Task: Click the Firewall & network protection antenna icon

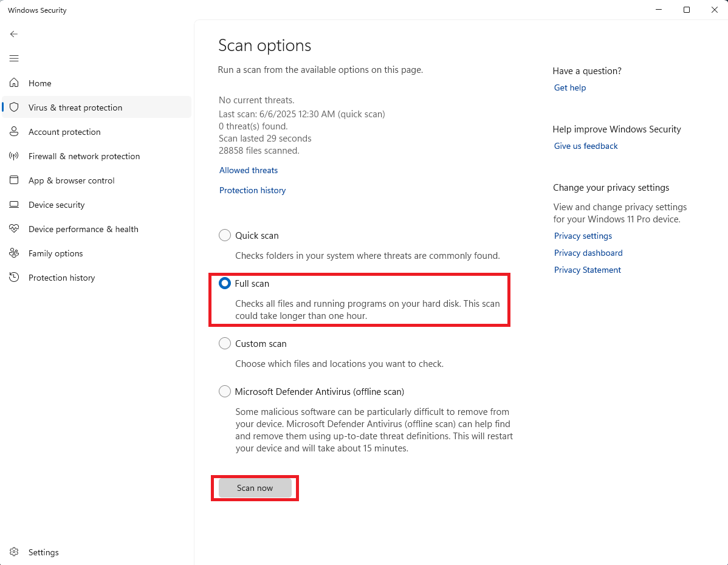Action: [14, 156]
